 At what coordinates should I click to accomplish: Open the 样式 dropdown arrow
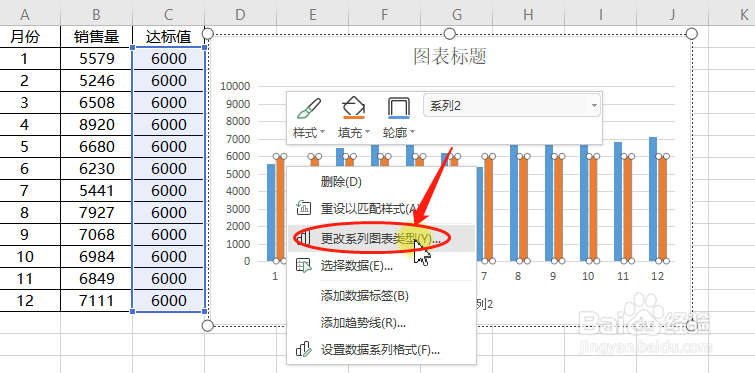click(323, 132)
